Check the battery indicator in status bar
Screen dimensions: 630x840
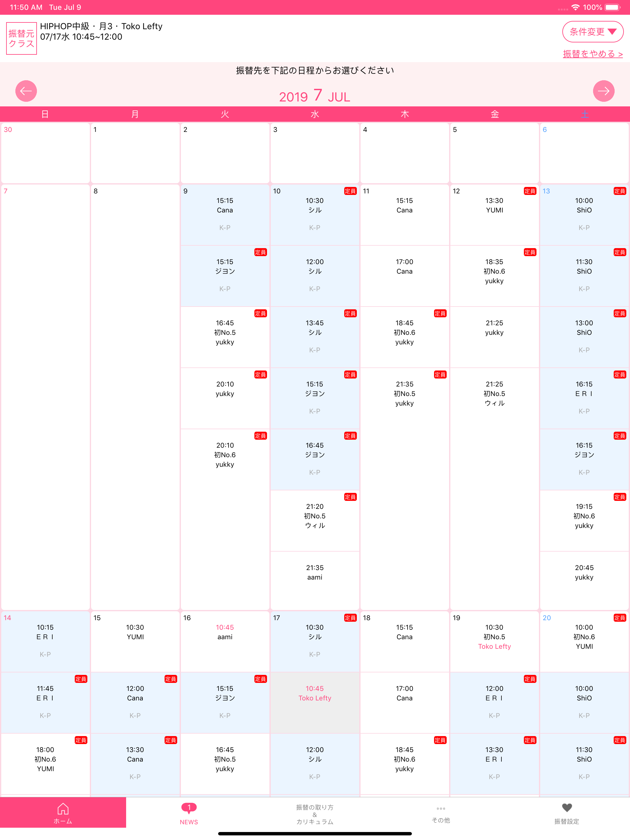[x=612, y=7]
